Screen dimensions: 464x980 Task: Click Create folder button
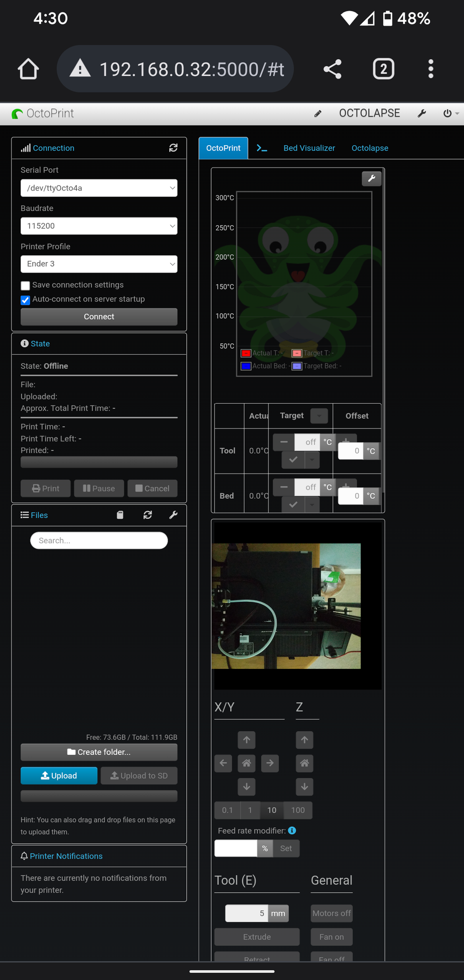coord(99,752)
